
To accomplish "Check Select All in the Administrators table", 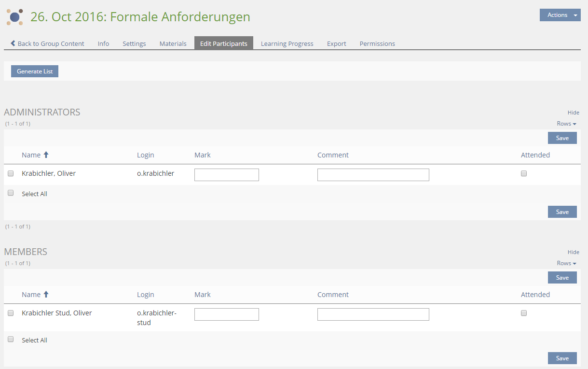I will coord(11,193).
